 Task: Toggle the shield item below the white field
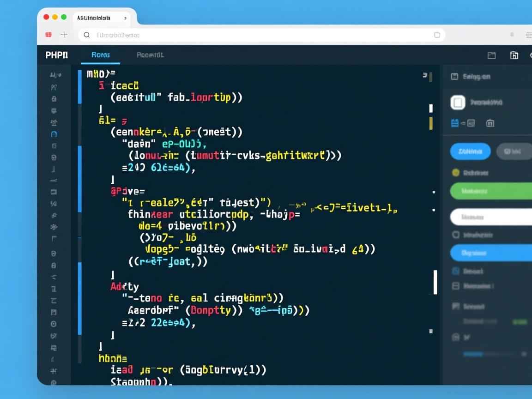click(456, 234)
